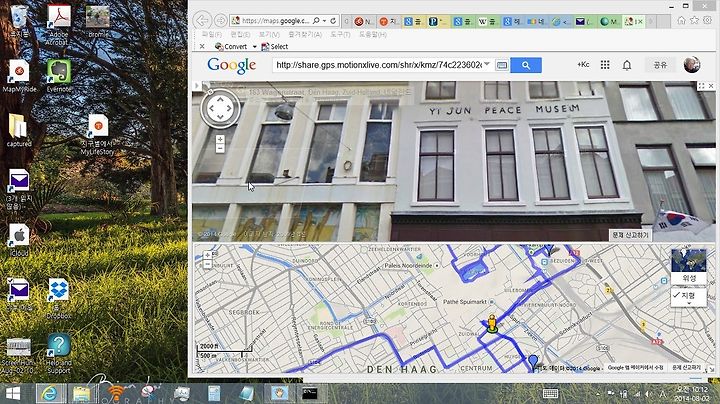
Task: Open the command prompt taskbar icon
Action: point(310,393)
